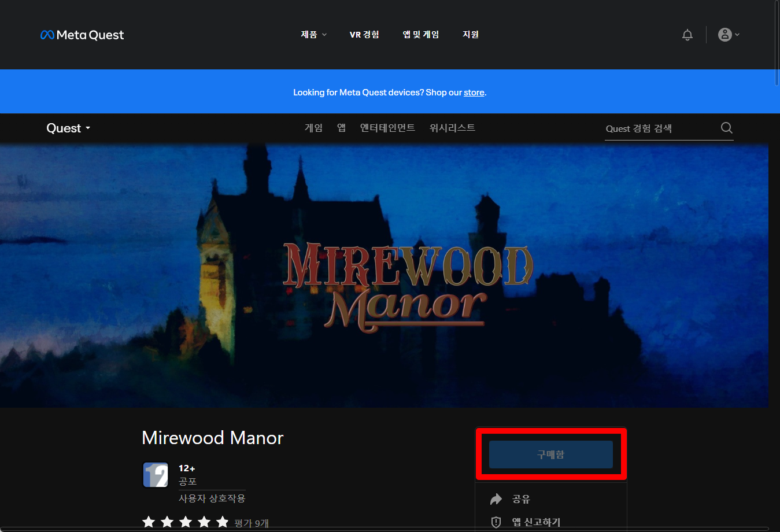Follow the store link in banner
Screen dimensions: 780x532
[x=474, y=93]
